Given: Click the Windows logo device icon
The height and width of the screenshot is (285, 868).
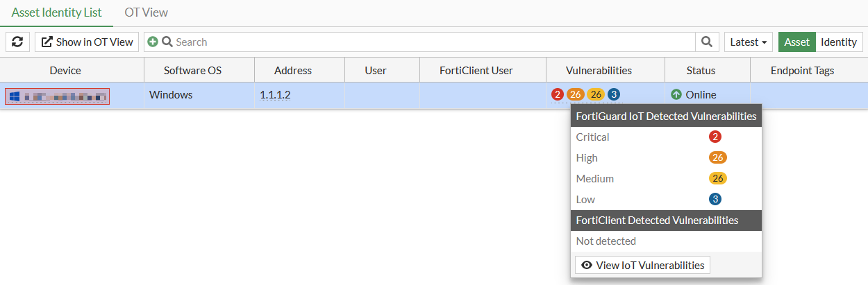Looking at the screenshot, I should click(x=15, y=96).
